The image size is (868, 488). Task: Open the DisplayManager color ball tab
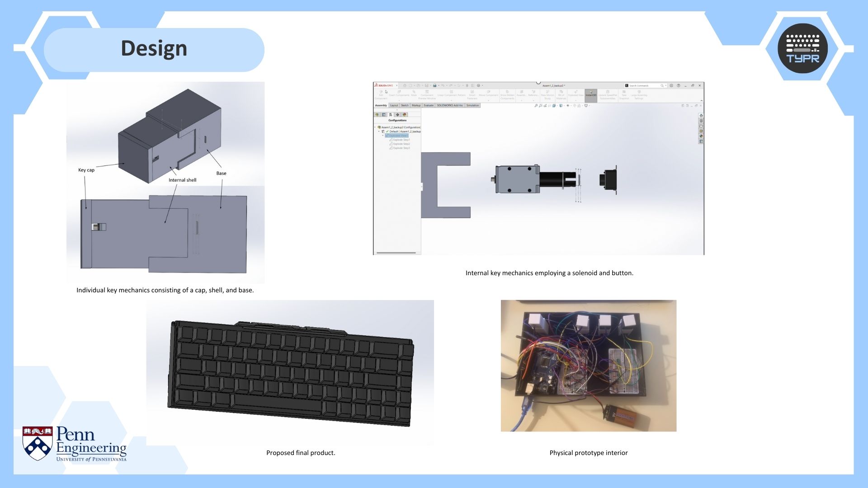tap(405, 115)
